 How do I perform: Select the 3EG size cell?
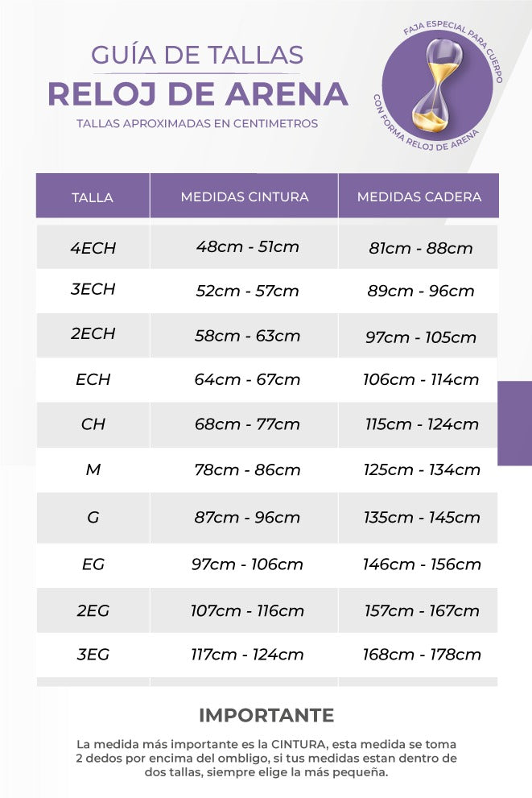click(x=93, y=655)
